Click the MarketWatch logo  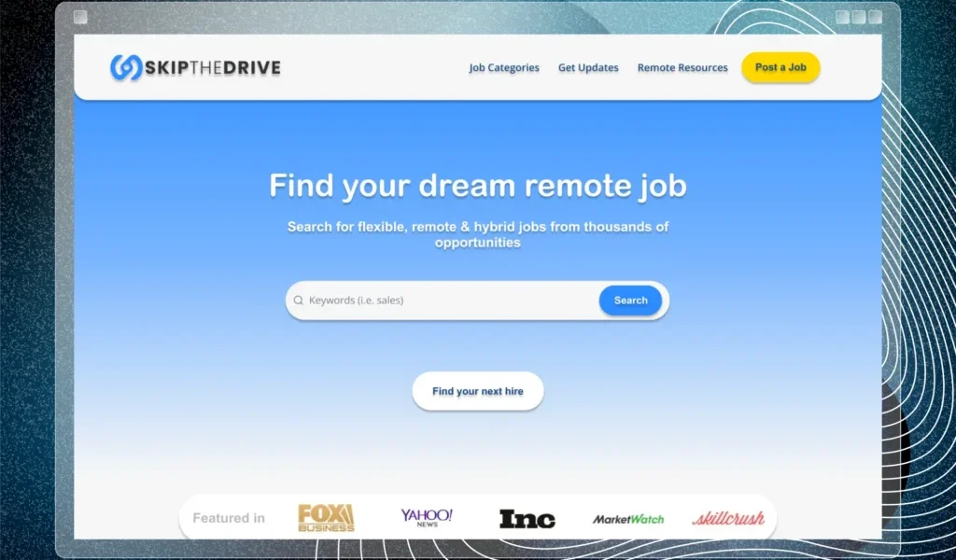point(628,517)
